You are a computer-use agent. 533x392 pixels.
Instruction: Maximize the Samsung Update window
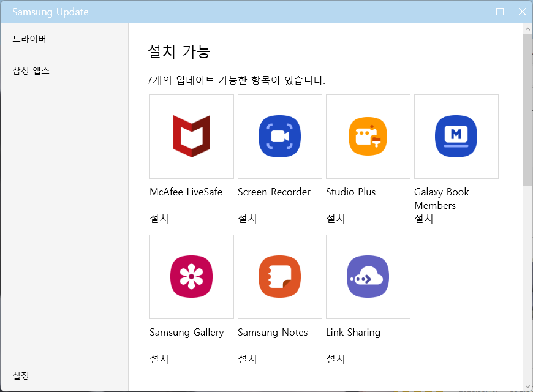tap(499, 12)
